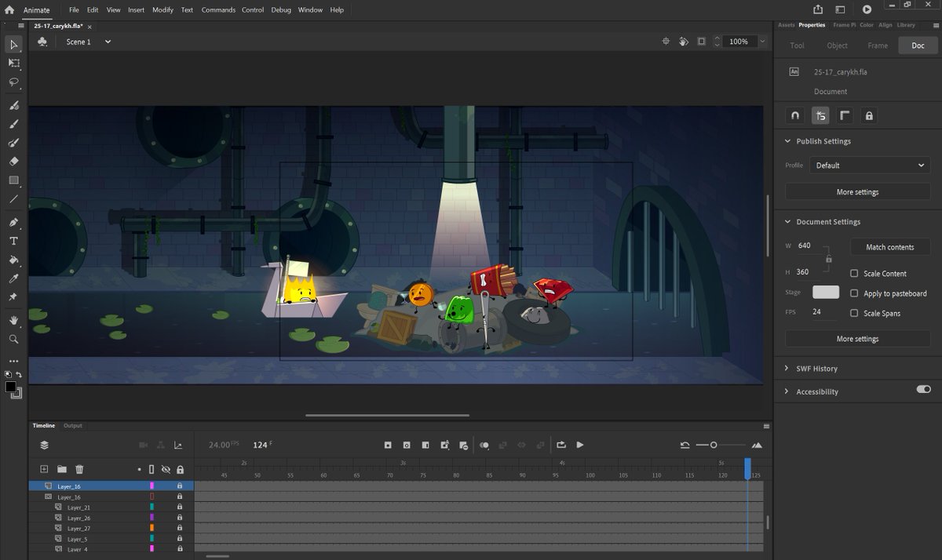
Task: Switch to the Library tab
Action: click(906, 25)
